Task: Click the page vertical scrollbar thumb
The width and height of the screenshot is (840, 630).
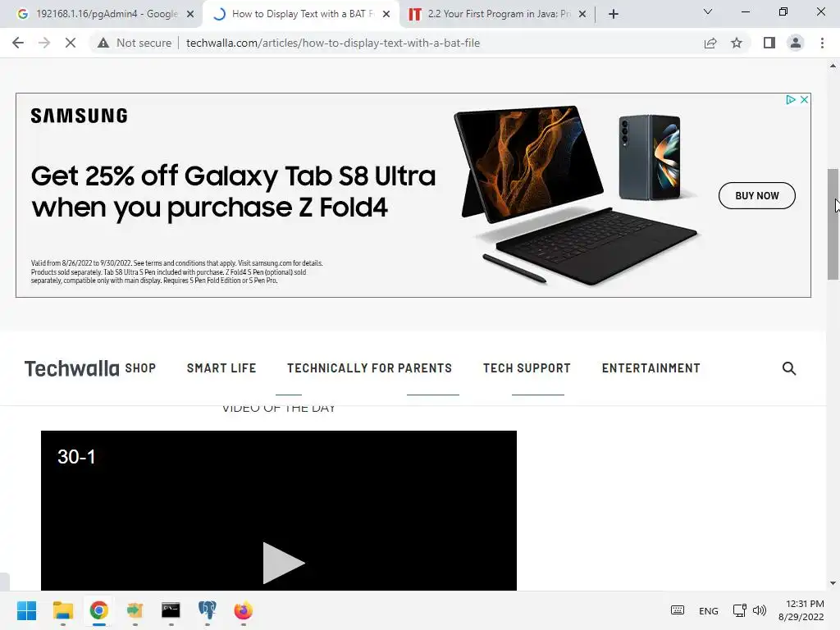Action: point(833,224)
